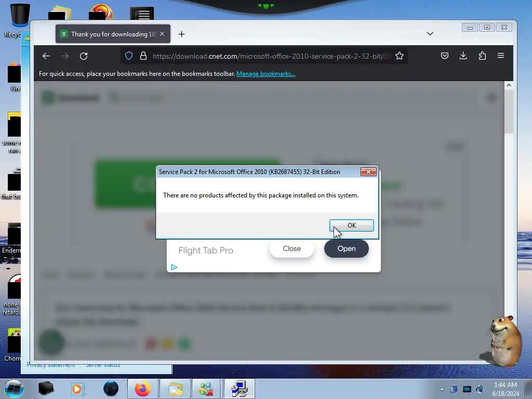Click OK in the Service Pack dialog

point(352,225)
